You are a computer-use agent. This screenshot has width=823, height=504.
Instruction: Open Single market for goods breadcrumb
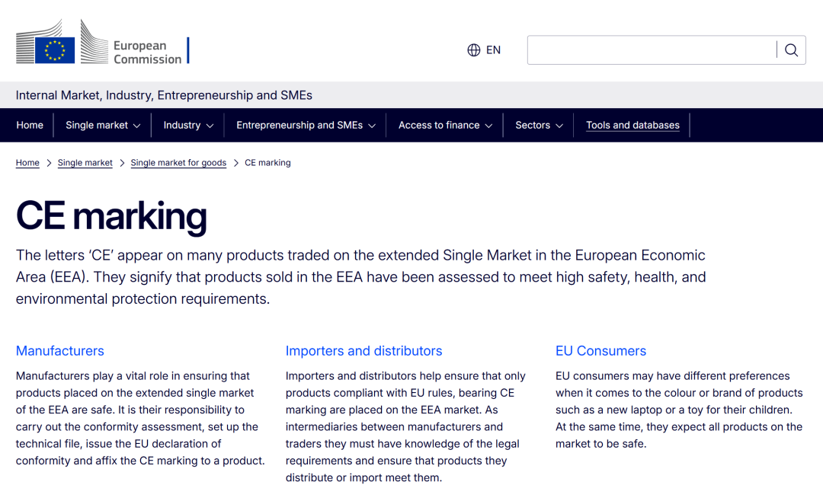[178, 163]
